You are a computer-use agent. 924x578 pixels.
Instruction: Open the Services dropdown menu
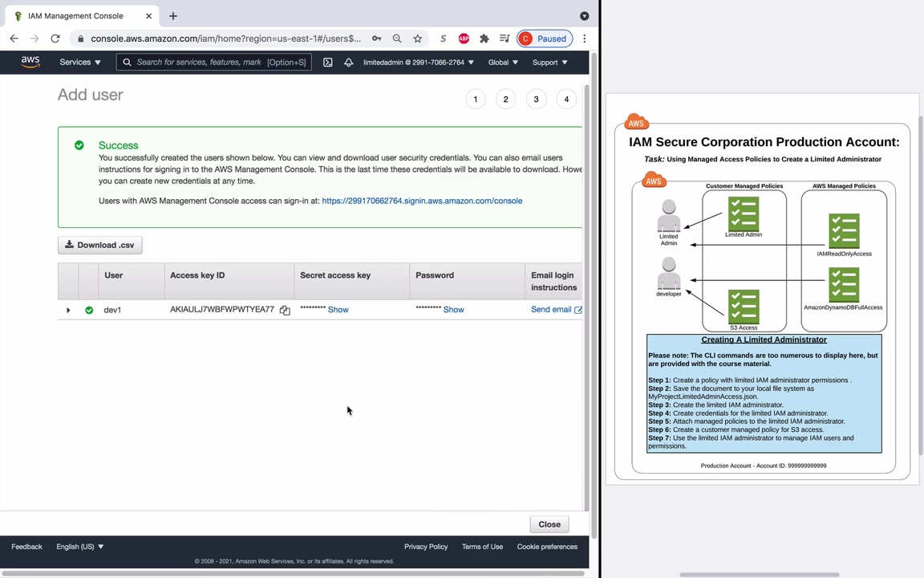(80, 62)
